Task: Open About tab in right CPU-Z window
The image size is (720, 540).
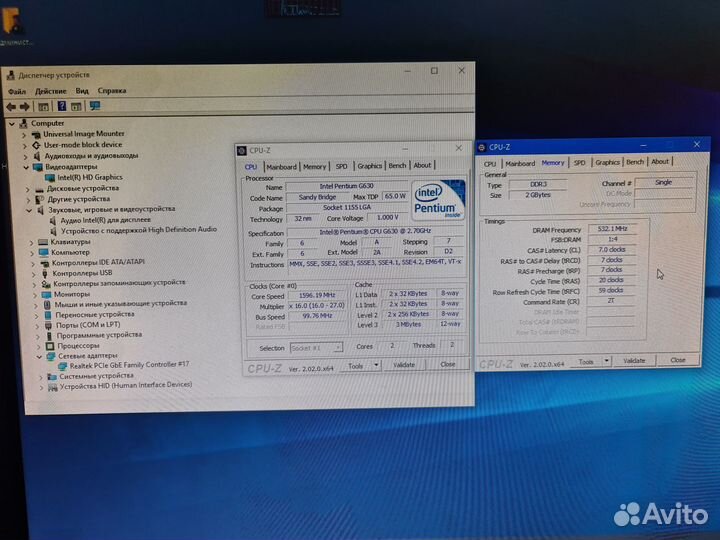Action: click(x=660, y=162)
